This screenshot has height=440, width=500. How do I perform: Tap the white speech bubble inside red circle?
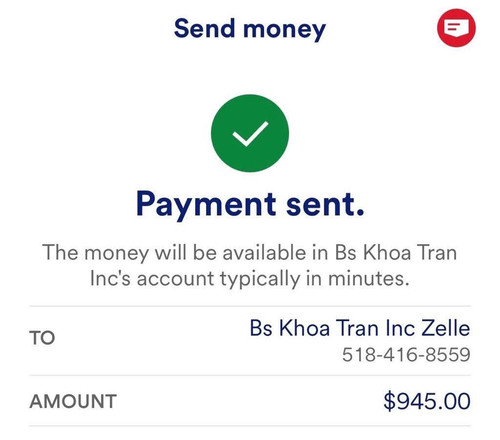point(456,28)
